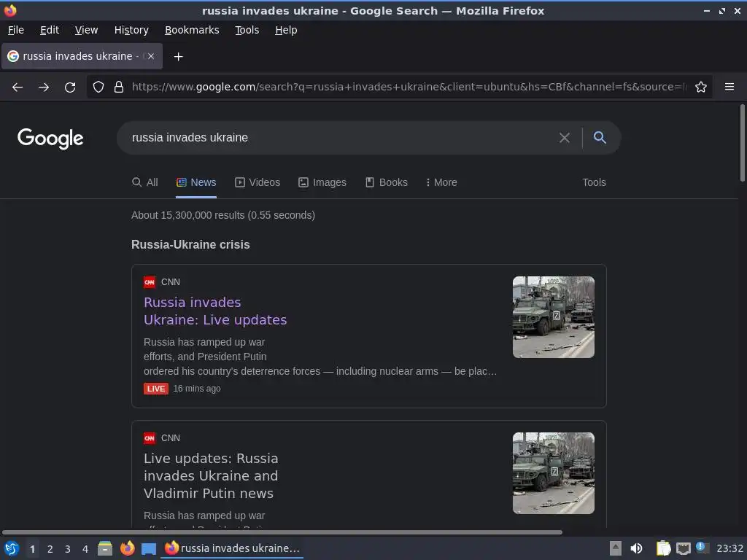Click the first CNN article thumbnail image
The image size is (747, 560).
click(554, 317)
